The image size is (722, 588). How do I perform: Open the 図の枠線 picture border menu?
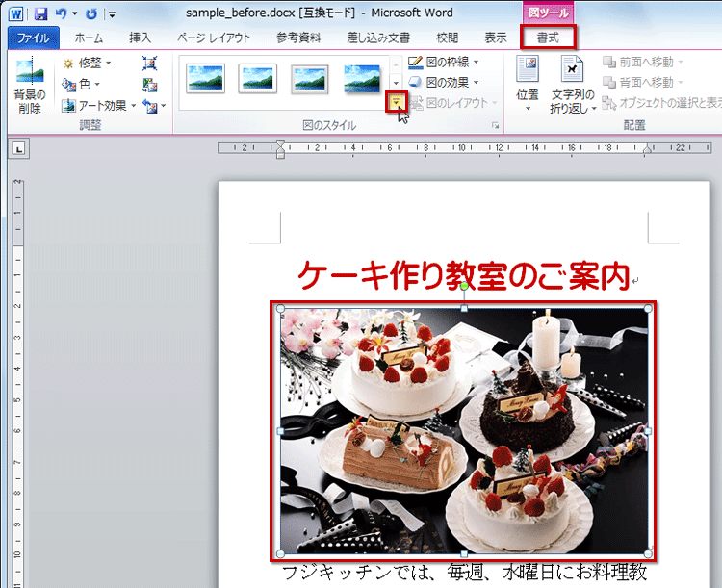[x=444, y=62]
